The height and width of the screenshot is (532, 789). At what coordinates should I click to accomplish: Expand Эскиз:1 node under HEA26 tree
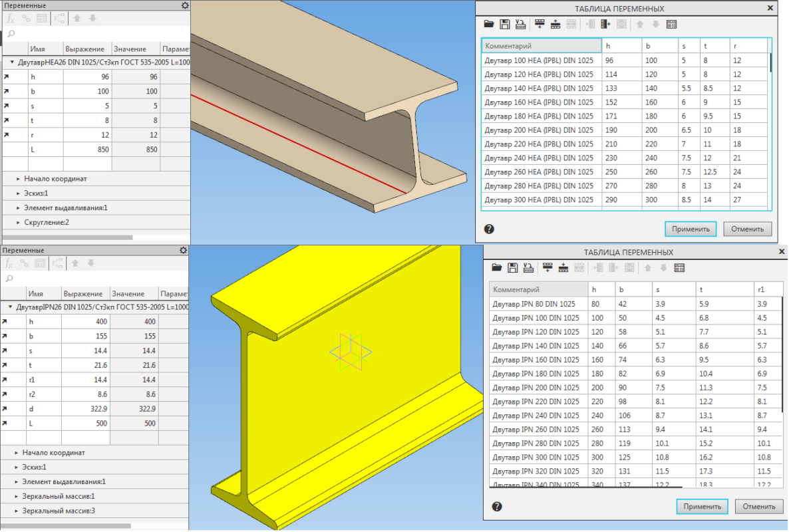18,194
